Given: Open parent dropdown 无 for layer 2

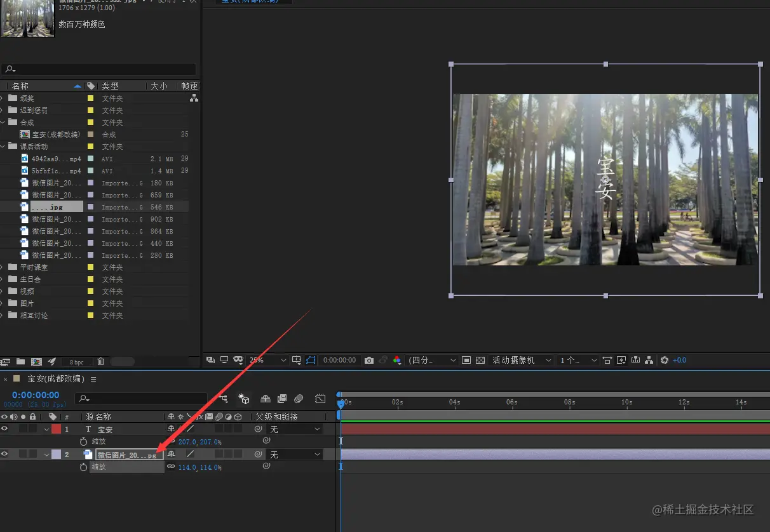Looking at the screenshot, I should [295, 455].
